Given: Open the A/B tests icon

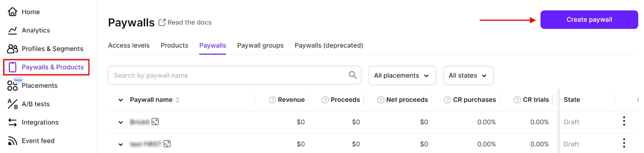Looking at the screenshot, I should click(12, 104).
